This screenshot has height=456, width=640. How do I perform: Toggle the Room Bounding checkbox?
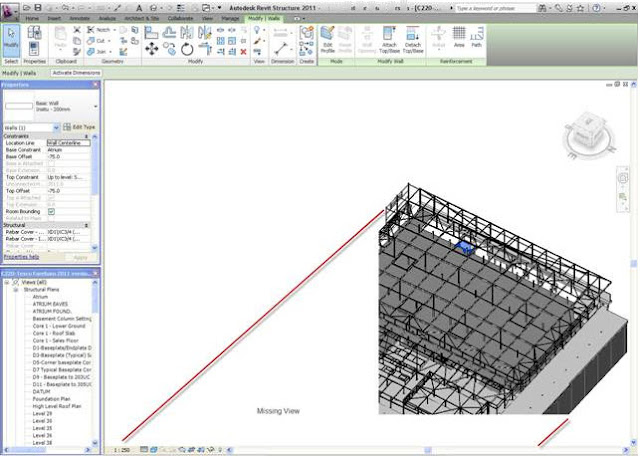pyautogui.click(x=51, y=211)
